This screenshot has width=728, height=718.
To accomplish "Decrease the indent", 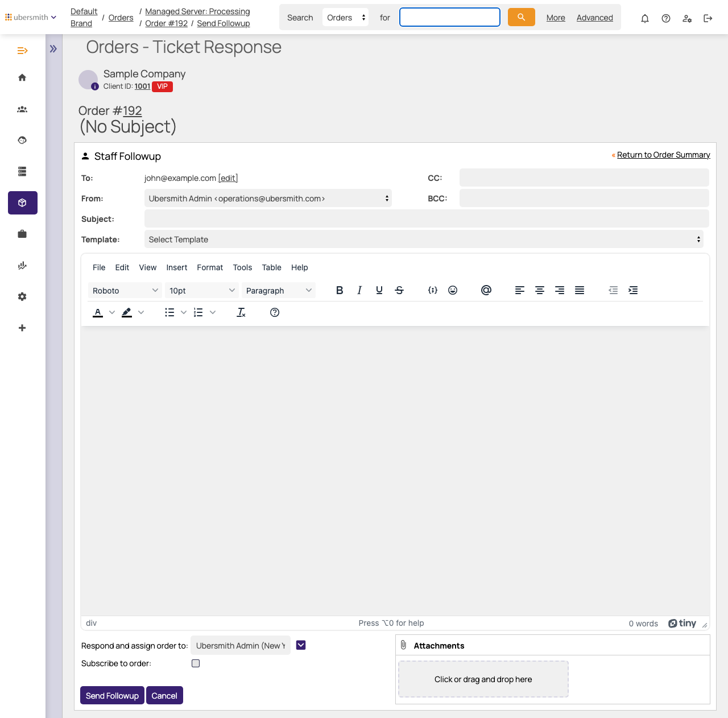I will pyautogui.click(x=613, y=290).
